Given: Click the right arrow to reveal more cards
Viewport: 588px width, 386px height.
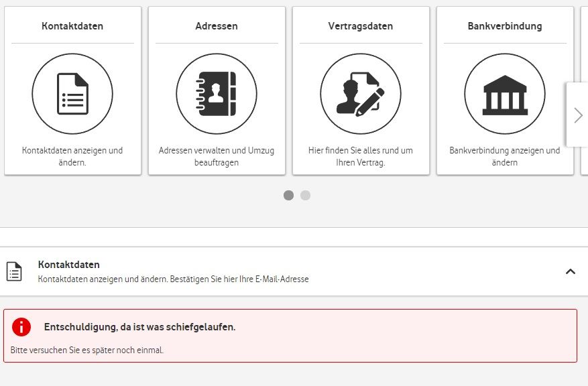Looking at the screenshot, I should [x=578, y=115].
